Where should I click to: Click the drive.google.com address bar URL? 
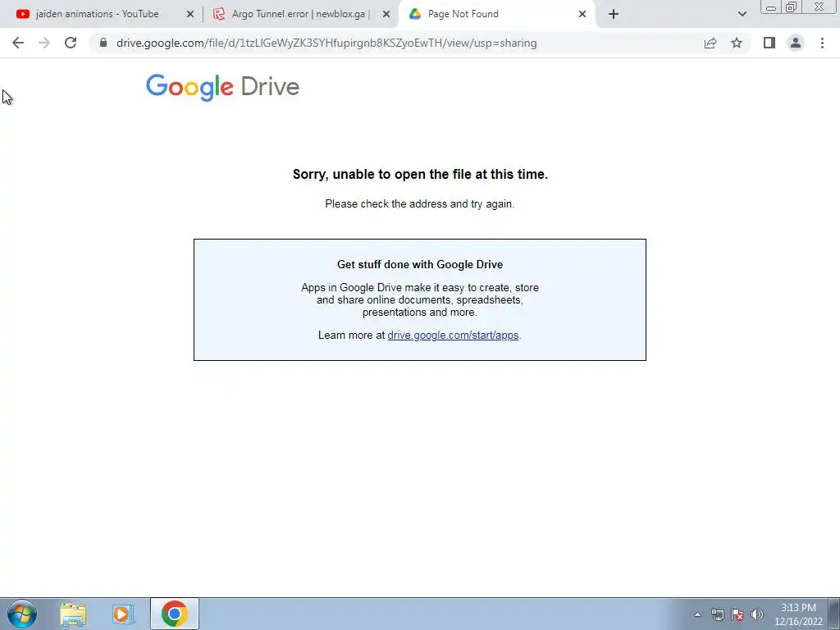pos(326,43)
